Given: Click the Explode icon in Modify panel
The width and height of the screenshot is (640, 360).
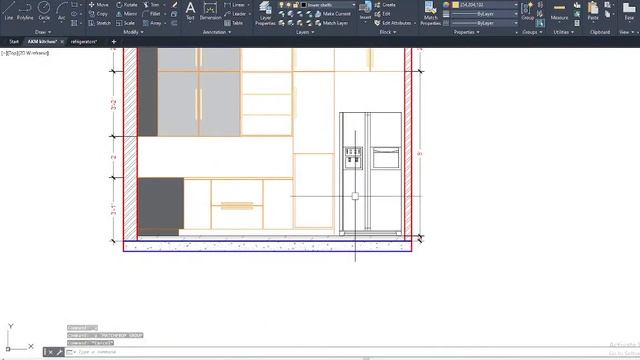Looking at the screenshot, I should pyautogui.click(x=174, y=14).
